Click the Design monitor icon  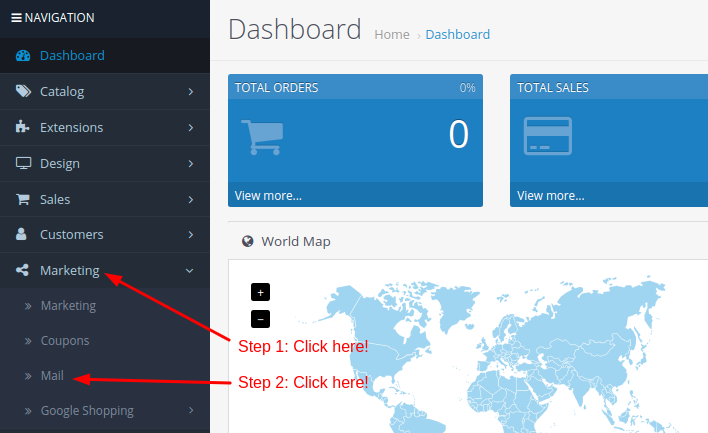(x=23, y=163)
